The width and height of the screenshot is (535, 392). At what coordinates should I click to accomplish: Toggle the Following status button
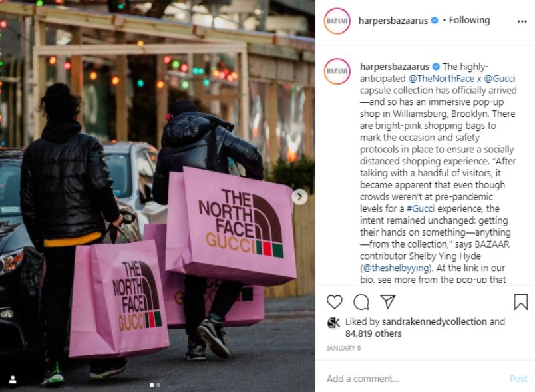pos(469,20)
